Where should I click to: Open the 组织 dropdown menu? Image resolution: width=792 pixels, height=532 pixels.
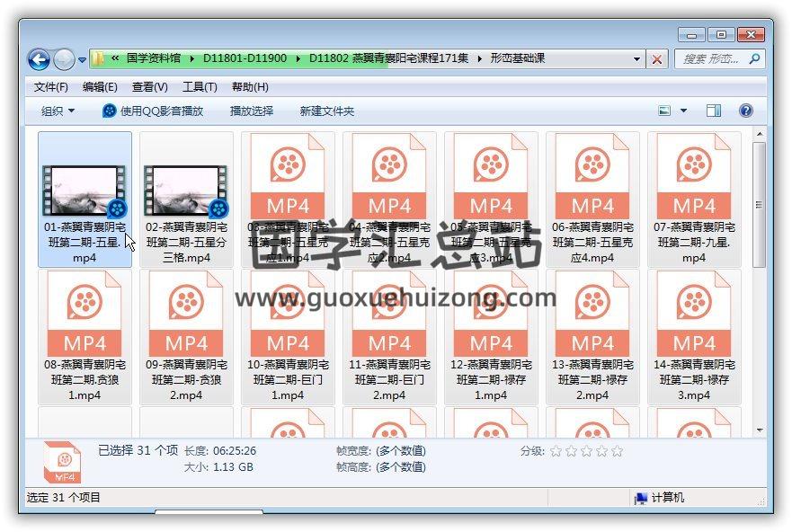(x=58, y=111)
